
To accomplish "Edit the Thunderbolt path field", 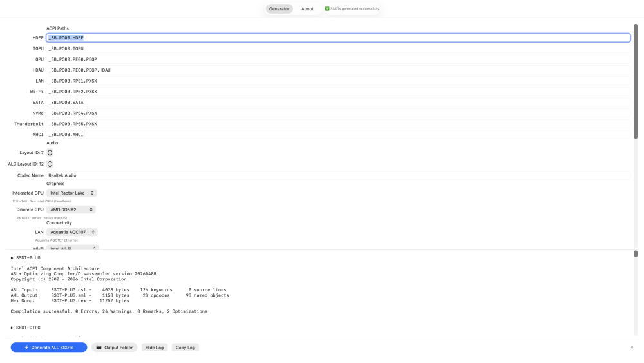I will click(338, 124).
